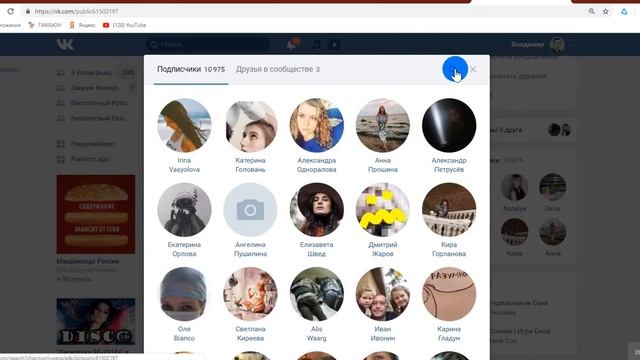Open Светлана Киреева's avatar
The height and width of the screenshot is (360, 640).
coord(250,294)
